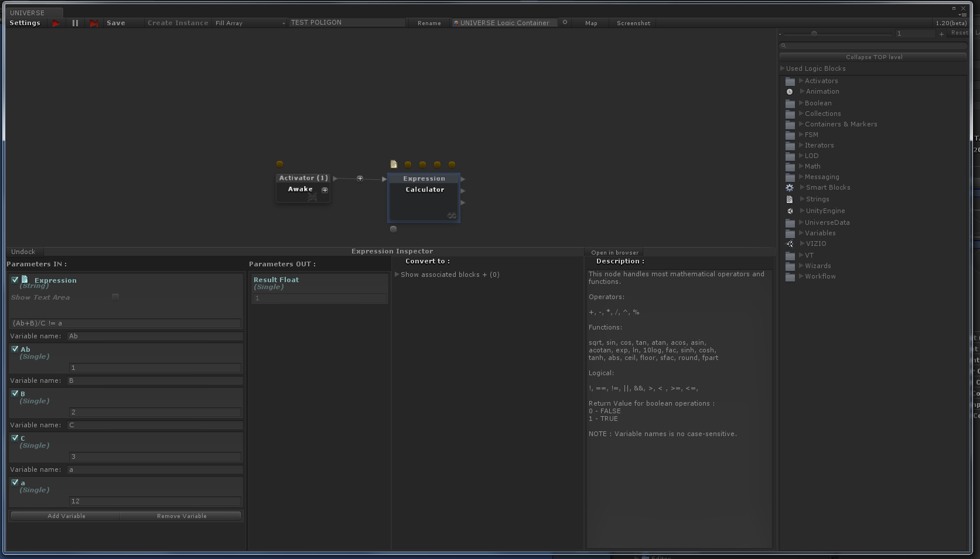Click the Add Variable button
The width and height of the screenshot is (980, 559).
(x=66, y=516)
